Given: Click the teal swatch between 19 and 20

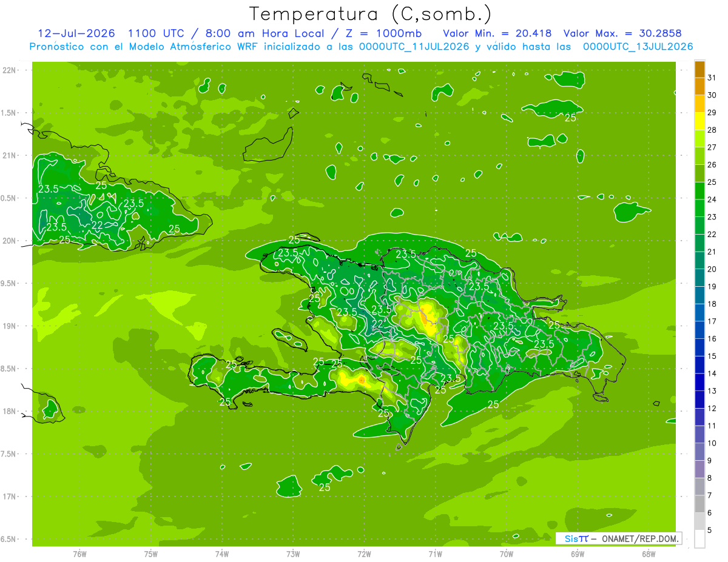Looking at the screenshot, I should [699, 278].
